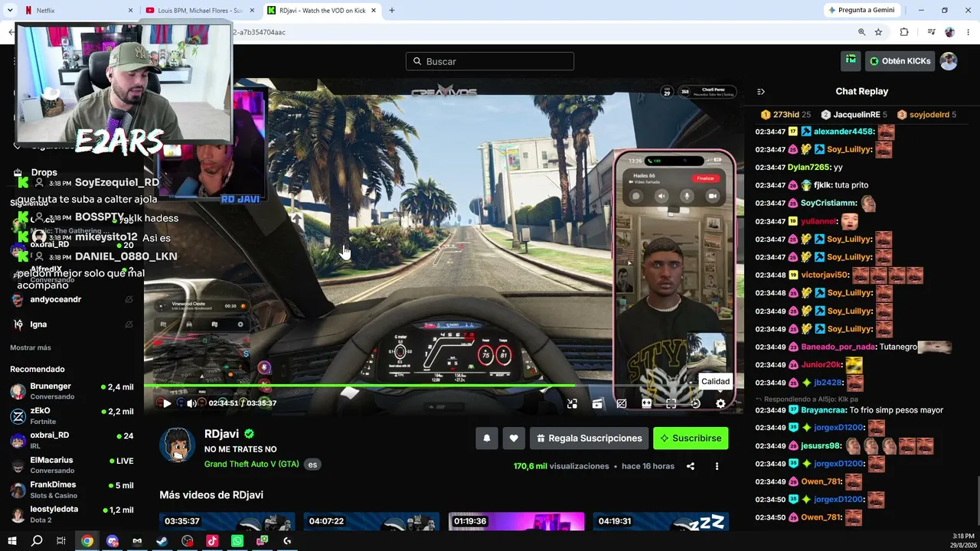Open the Chrome profile avatar
Screen dimensions: 980x551
click(950, 32)
